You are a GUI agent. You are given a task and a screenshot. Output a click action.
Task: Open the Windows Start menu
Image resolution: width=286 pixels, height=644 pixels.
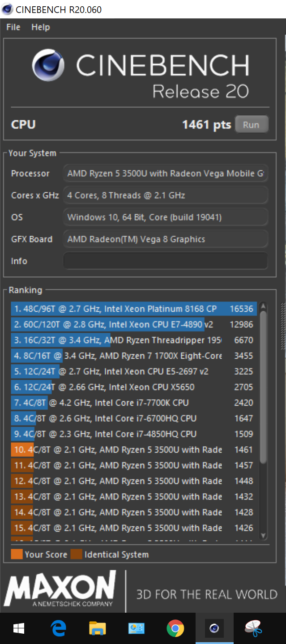tap(19, 629)
